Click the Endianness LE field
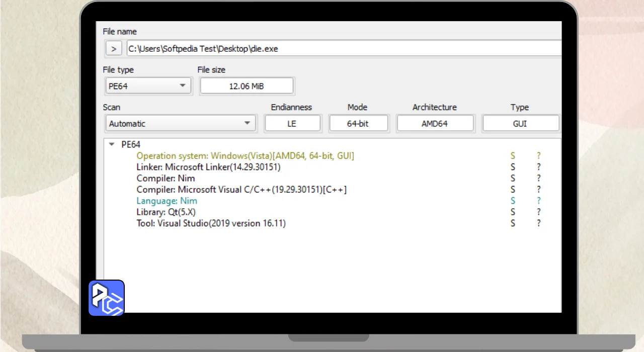This screenshot has height=352, width=644. [292, 123]
